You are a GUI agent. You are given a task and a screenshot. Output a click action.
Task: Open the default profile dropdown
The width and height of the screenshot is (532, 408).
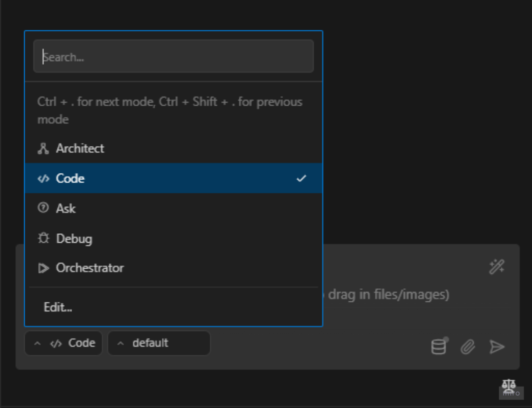(159, 343)
